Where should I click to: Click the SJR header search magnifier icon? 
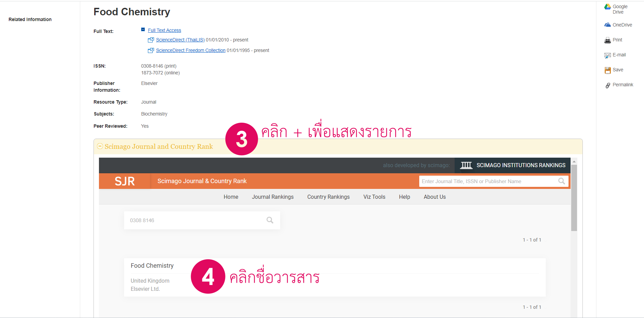pyautogui.click(x=561, y=181)
